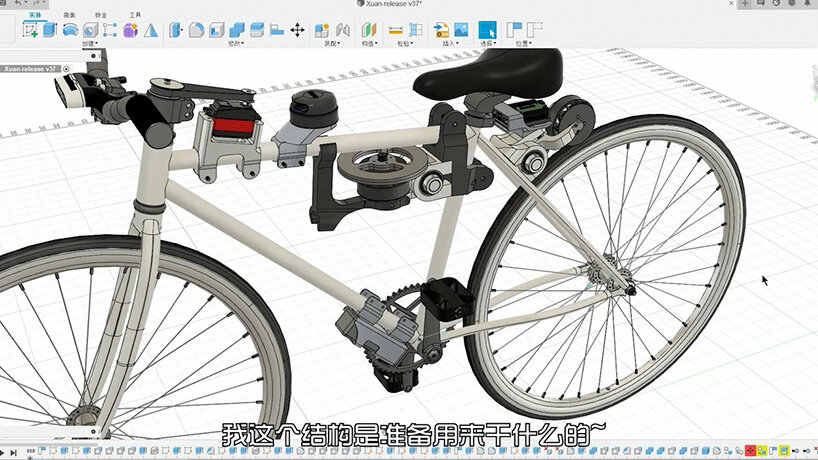The image size is (818, 460).
Task: Switch to the 曲面 tab
Action: click(x=68, y=16)
